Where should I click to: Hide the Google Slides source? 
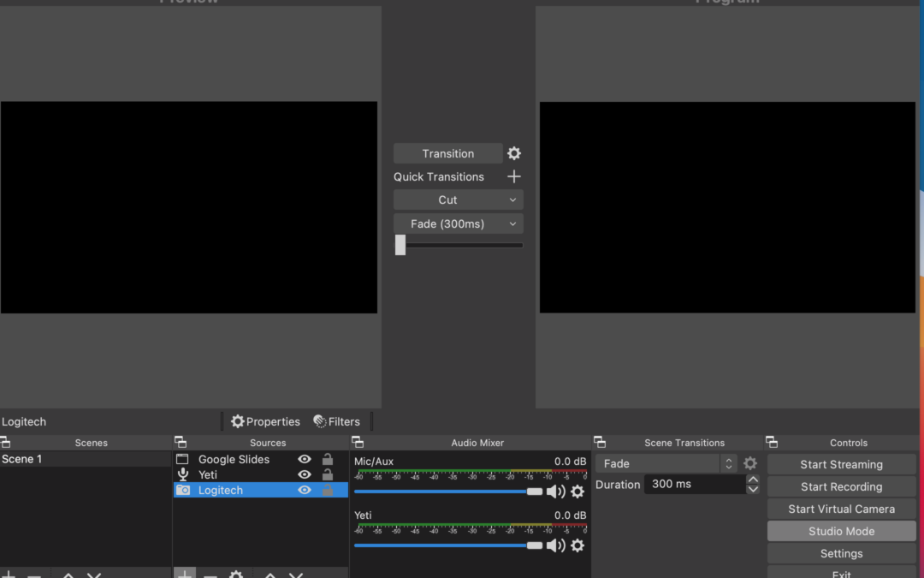pos(305,459)
